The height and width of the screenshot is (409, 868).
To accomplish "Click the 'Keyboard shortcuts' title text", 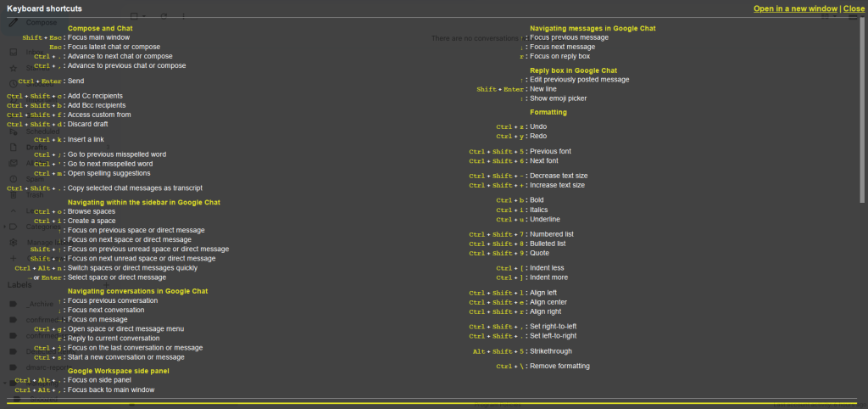I will pos(44,8).
